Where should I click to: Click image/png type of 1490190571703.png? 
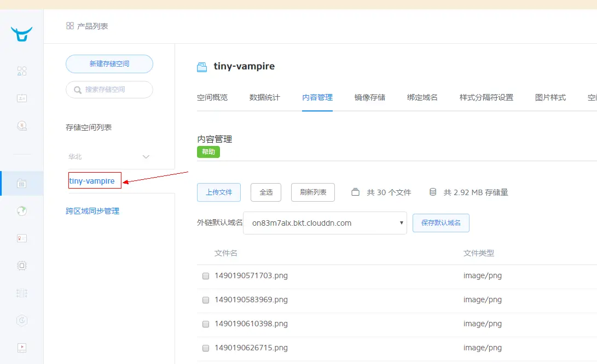pyautogui.click(x=483, y=275)
